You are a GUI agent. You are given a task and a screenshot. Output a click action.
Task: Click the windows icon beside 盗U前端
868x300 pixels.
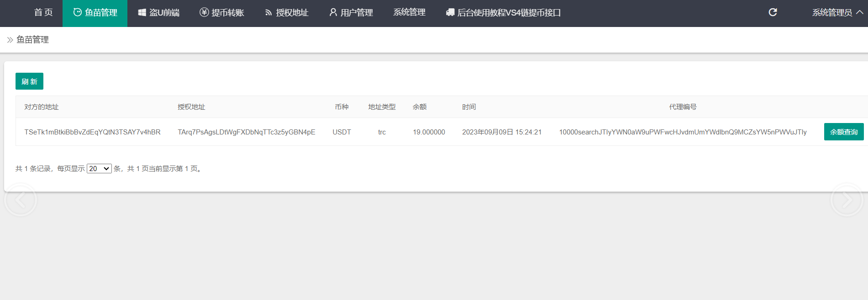click(142, 12)
